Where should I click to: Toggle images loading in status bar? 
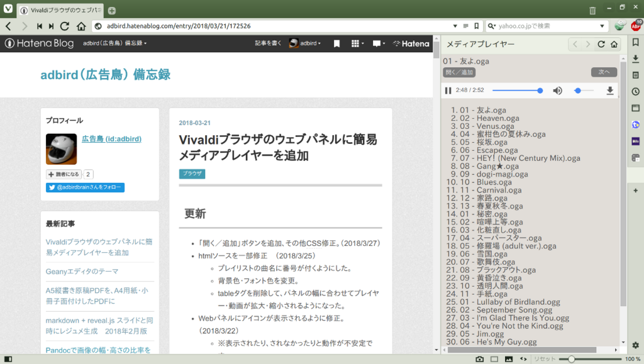click(x=509, y=359)
